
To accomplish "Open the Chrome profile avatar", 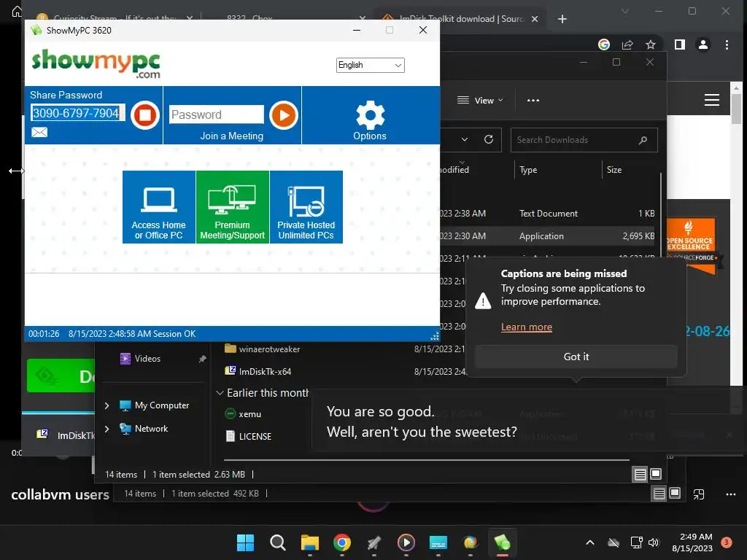I will pyautogui.click(x=703, y=44).
